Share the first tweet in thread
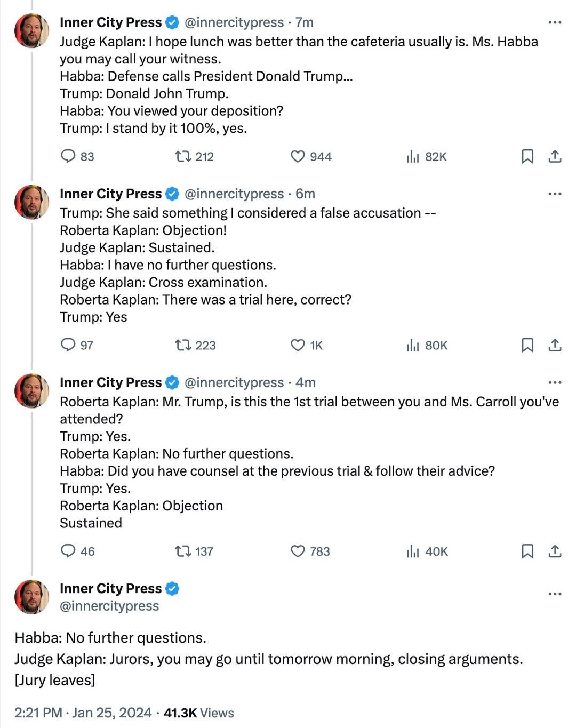This screenshot has height=728, width=576. (555, 156)
